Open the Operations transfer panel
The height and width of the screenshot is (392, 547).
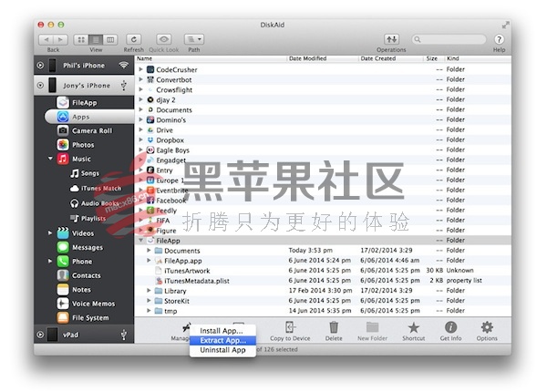coord(391,39)
